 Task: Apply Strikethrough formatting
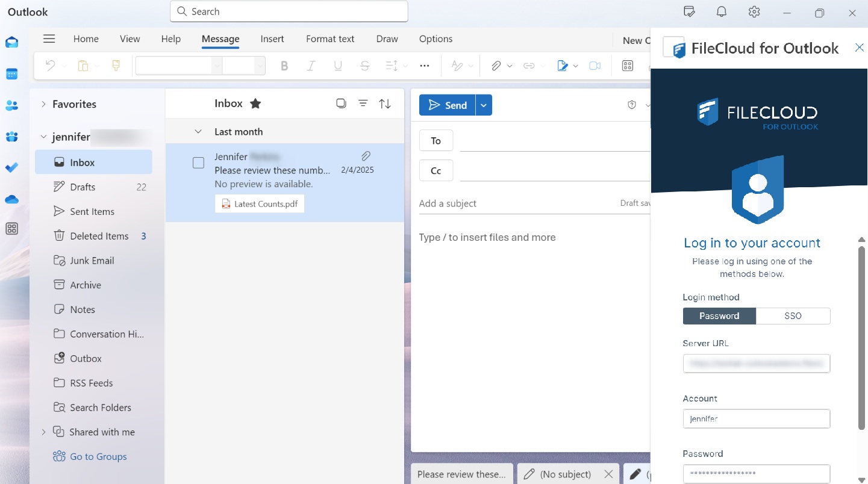pos(364,66)
